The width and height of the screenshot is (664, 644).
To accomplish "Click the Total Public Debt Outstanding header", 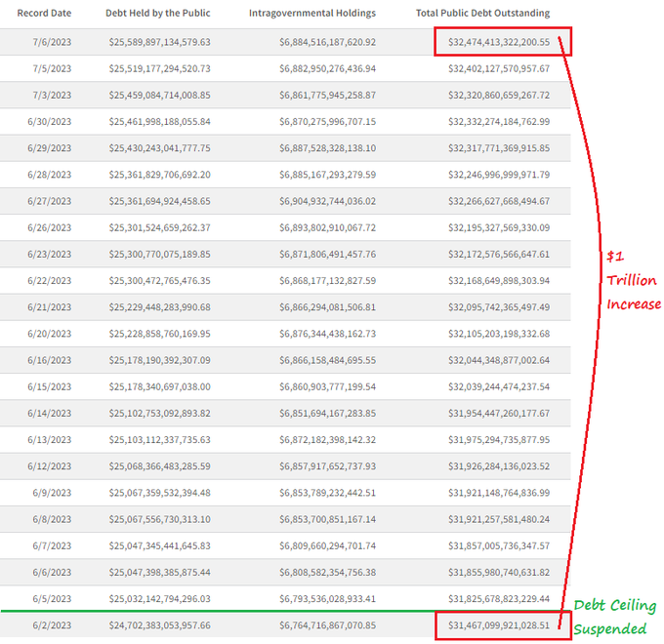I will [x=482, y=14].
